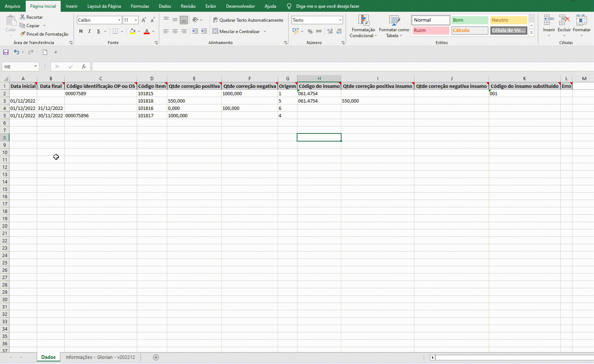
Task: Open Formatação Condicional menu
Action: 363,26
